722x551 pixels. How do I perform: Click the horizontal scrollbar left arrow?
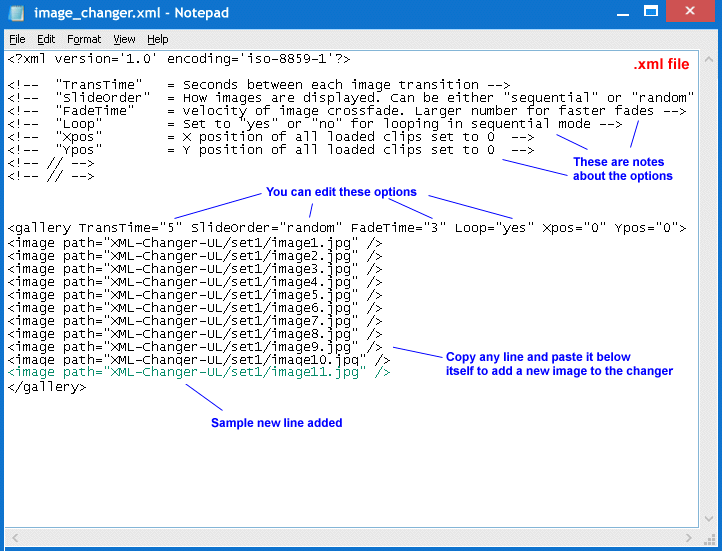click(15, 538)
